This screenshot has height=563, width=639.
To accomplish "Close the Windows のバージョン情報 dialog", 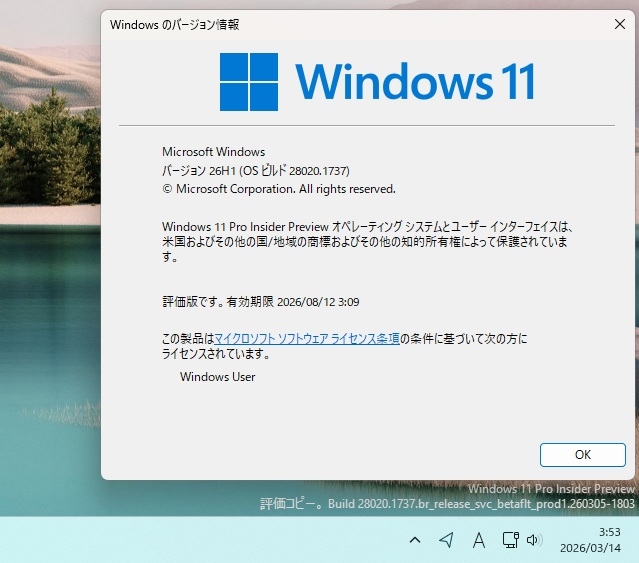I will pyautogui.click(x=619, y=24).
